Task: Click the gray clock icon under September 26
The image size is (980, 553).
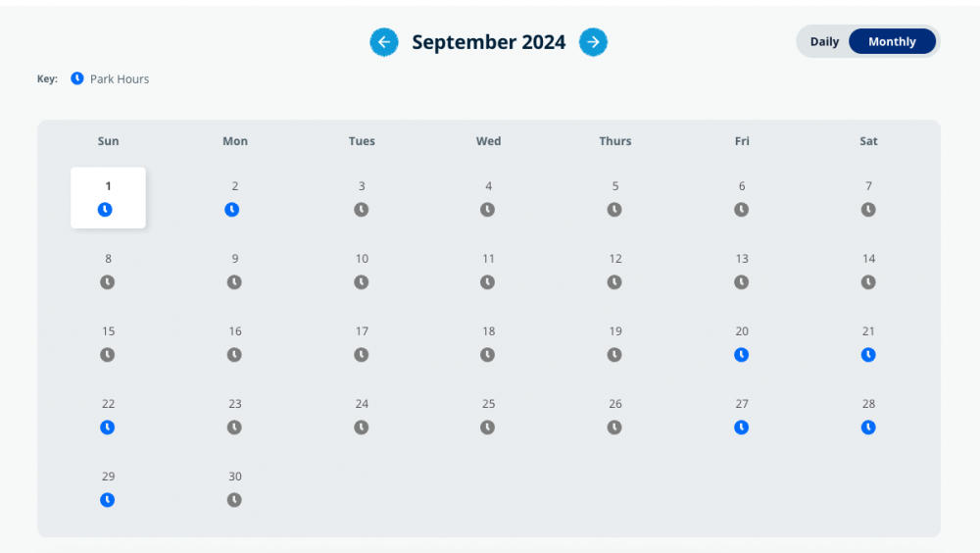Action: coord(614,427)
